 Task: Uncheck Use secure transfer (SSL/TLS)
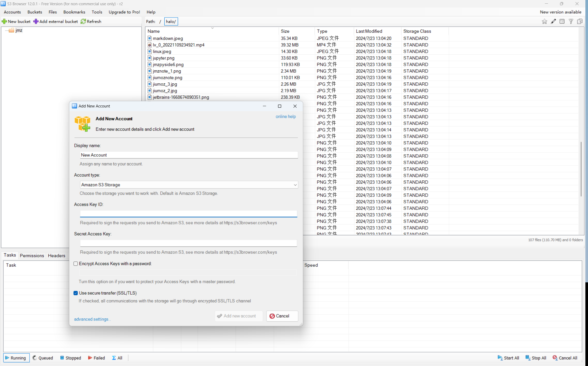point(76,293)
